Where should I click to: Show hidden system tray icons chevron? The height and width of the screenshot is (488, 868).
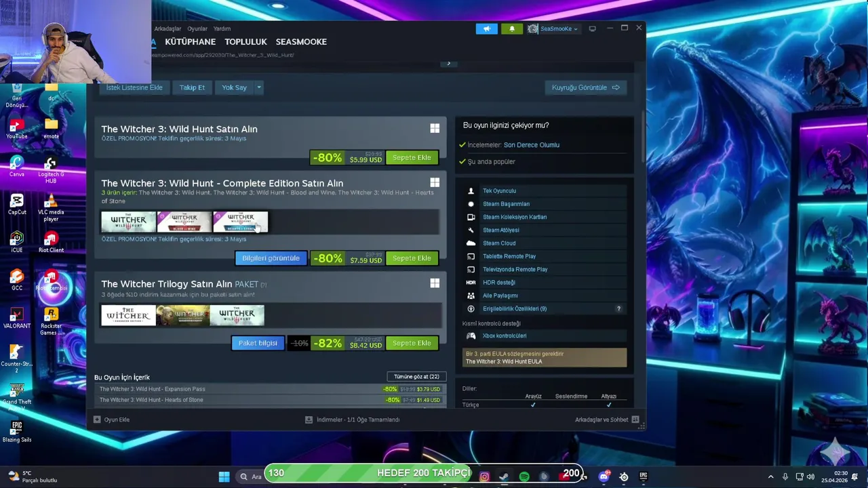click(x=770, y=476)
